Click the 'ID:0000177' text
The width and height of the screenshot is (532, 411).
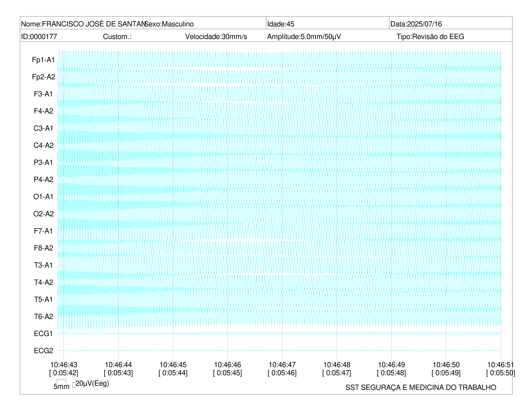pos(39,37)
